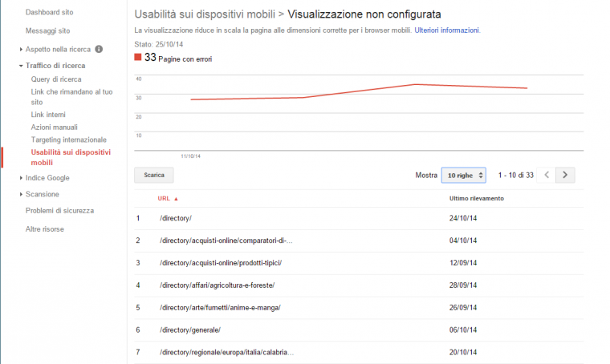The width and height of the screenshot is (610, 364).
Task: Sort the table by the URL column header
Action: pyautogui.click(x=164, y=199)
